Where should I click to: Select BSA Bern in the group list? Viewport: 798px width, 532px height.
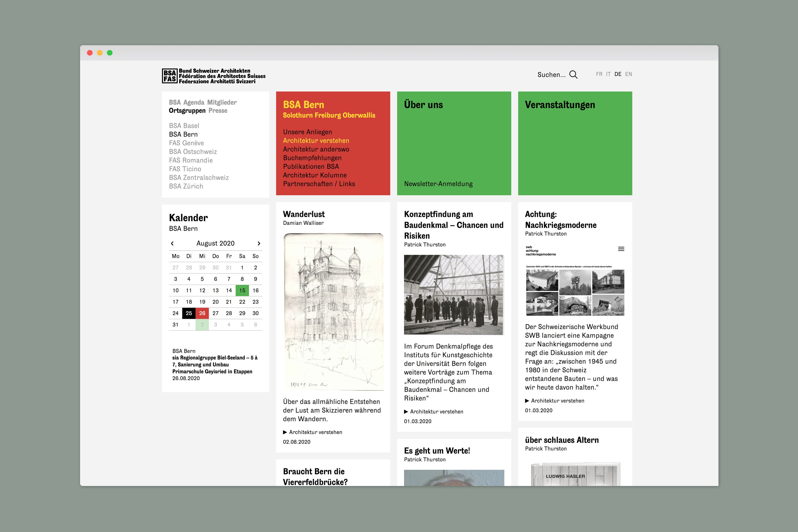(x=183, y=134)
